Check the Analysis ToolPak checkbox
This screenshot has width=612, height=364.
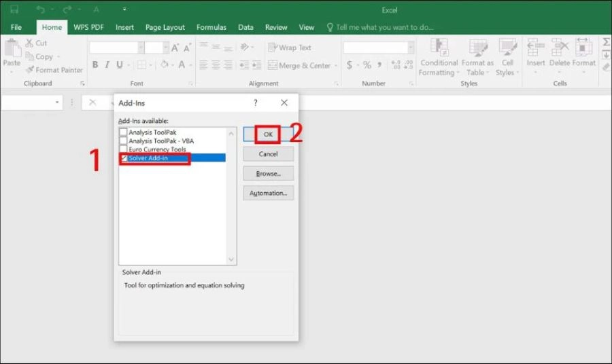(x=123, y=132)
